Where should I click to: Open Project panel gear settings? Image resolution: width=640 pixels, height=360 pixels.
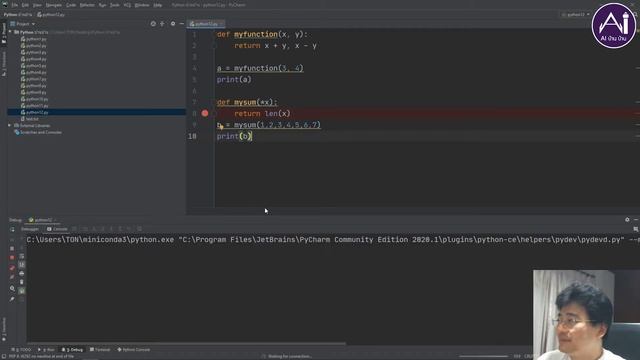[173, 24]
